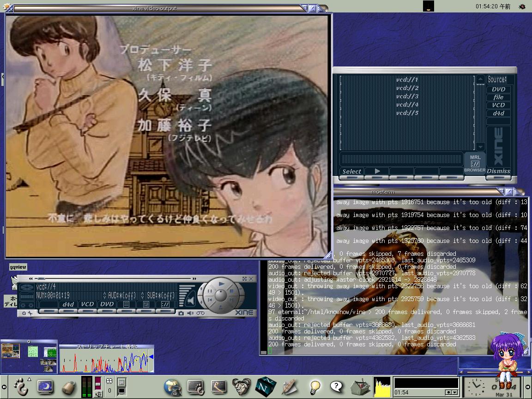Take a snapshot with xine camera icon
This screenshot has width=532, height=399.
click(181, 313)
